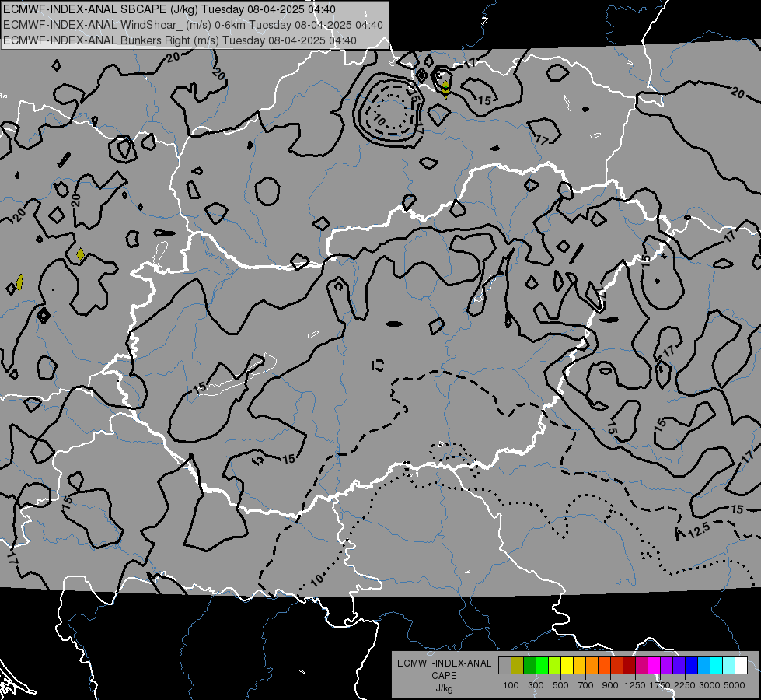Click the 300 legend value label

click(536, 685)
